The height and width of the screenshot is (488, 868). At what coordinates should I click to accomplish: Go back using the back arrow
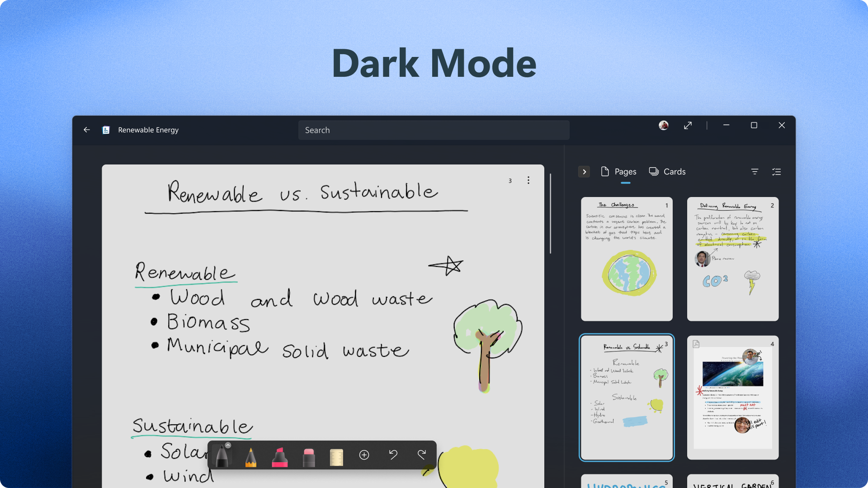(86, 130)
